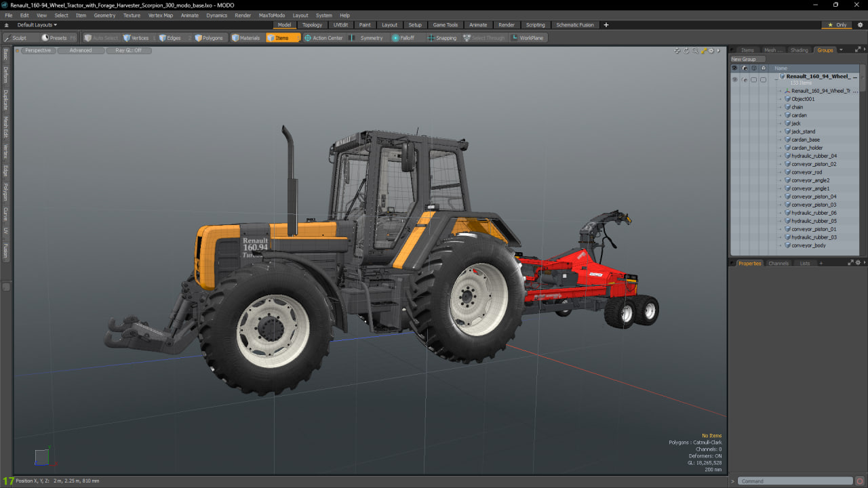Viewport: 868px width, 488px height.
Task: Activate Items selection mode
Action: click(x=283, y=38)
